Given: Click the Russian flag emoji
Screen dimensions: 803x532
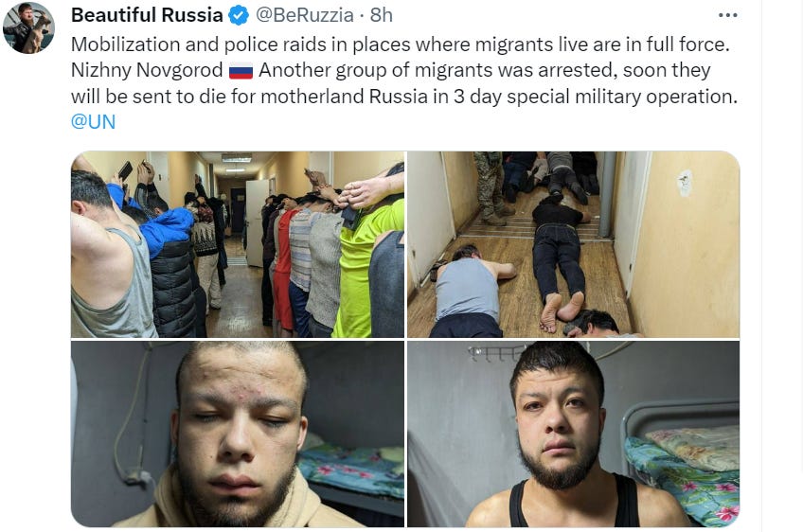Looking at the screenshot, I should click(241, 71).
